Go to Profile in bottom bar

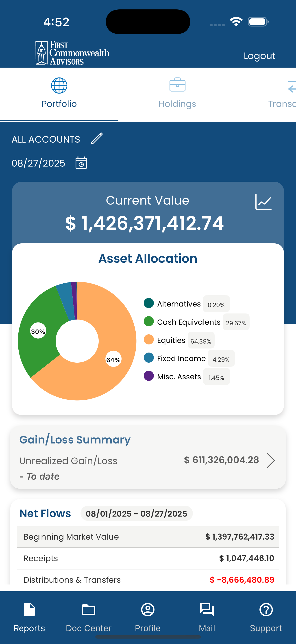148,617
